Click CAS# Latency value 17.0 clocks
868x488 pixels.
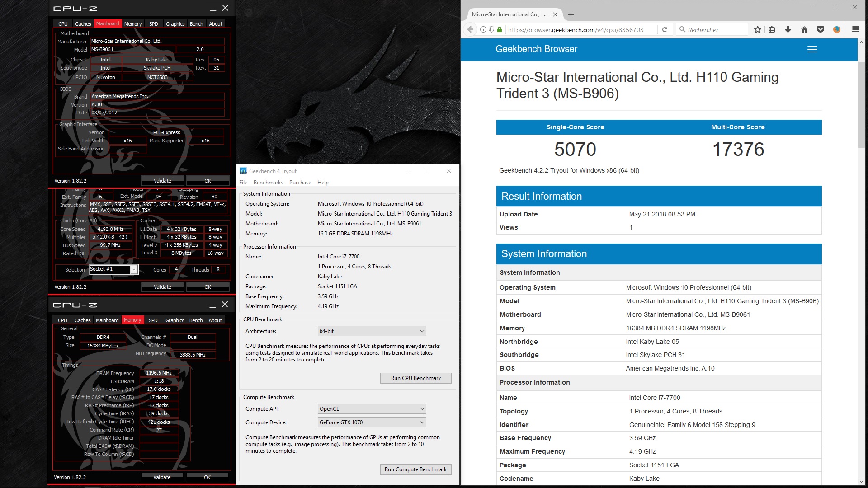point(159,389)
